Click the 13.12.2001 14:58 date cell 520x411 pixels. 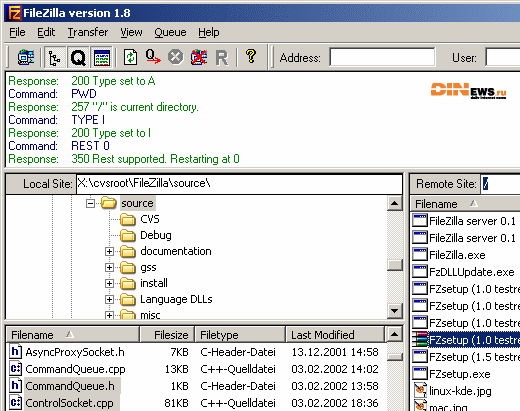pyautogui.click(x=335, y=352)
